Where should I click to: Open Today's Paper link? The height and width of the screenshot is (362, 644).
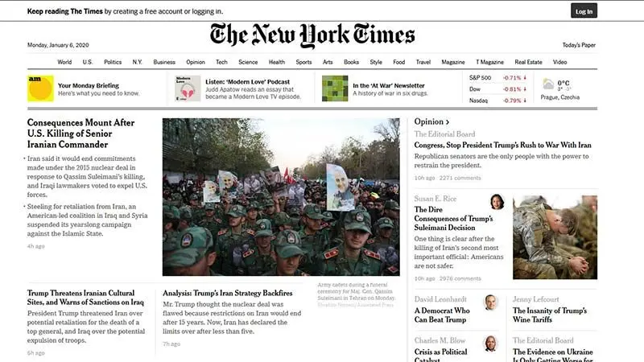click(579, 45)
